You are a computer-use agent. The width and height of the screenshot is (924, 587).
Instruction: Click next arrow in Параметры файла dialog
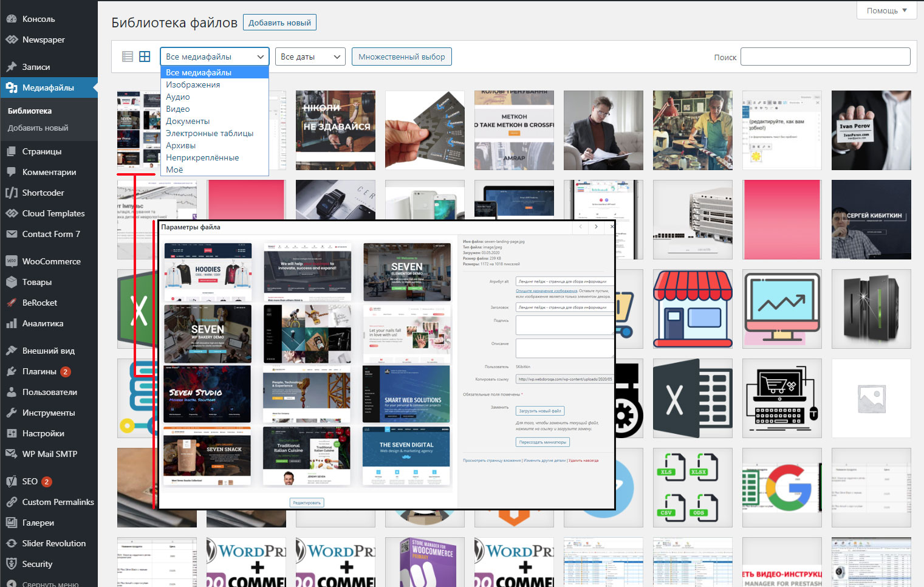click(x=596, y=227)
